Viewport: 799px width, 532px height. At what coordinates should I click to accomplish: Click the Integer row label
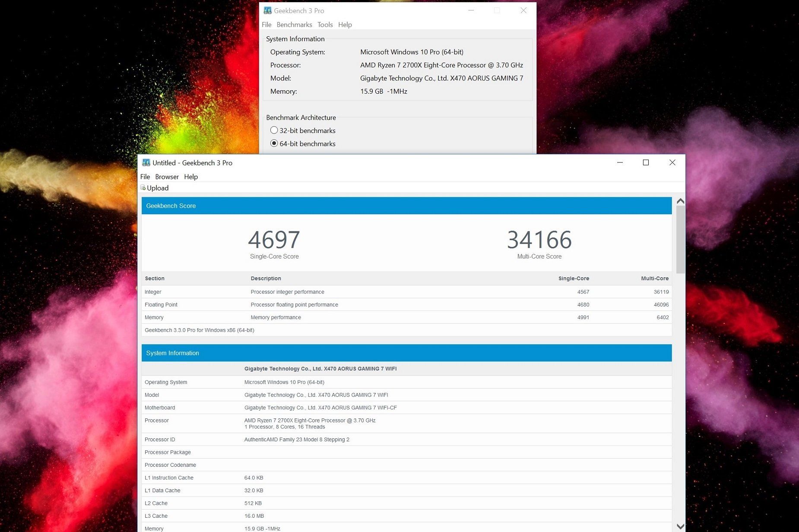(153, 292)
